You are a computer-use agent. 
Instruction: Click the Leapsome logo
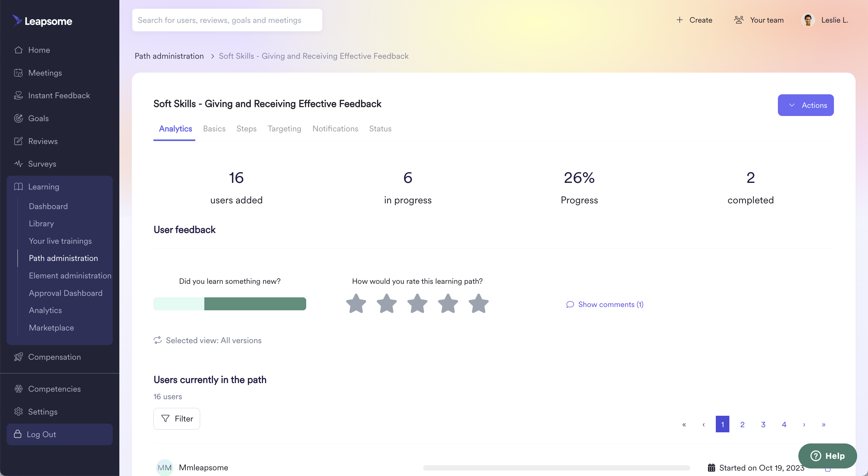[x=42, y=21]
